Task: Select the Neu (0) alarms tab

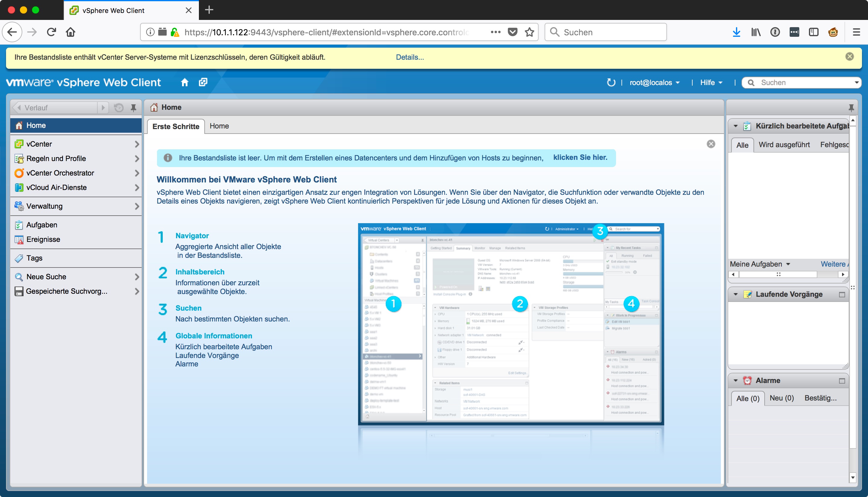Action: tap(782, 398)
